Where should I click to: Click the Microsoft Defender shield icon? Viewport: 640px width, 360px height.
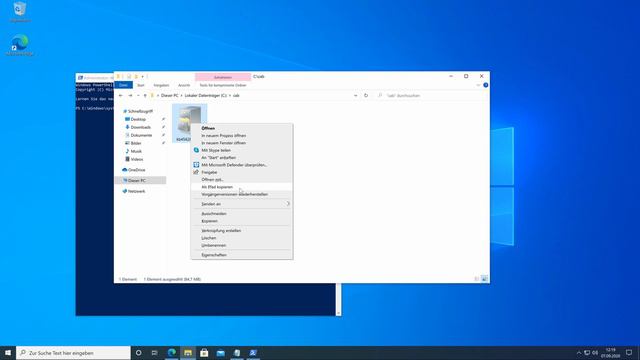[x=196, y=164]
